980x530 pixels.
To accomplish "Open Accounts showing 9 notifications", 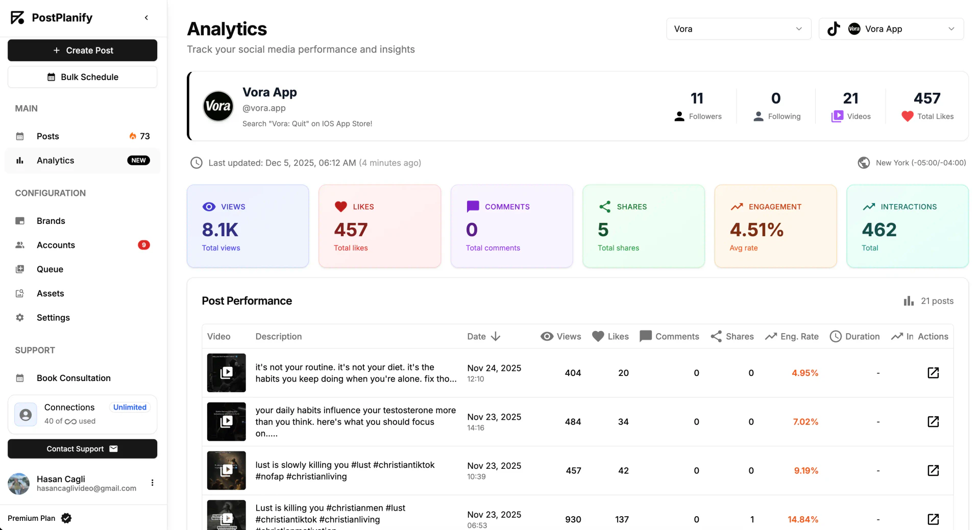I will [55, 245].
